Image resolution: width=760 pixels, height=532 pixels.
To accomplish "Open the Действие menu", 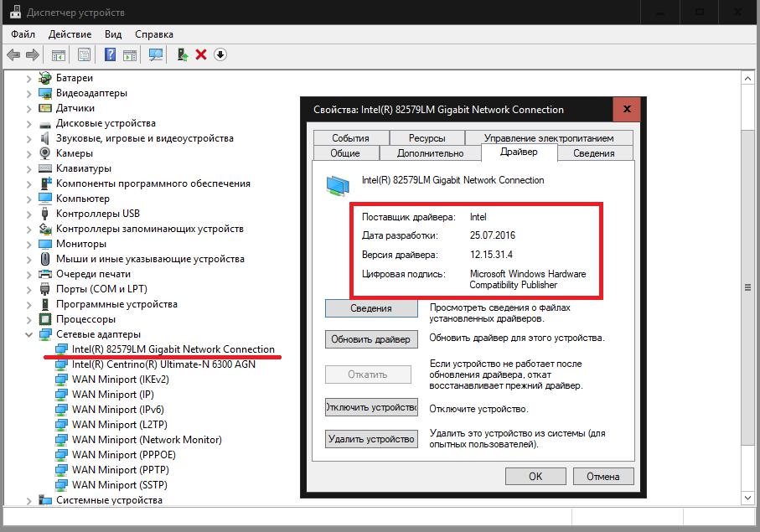I will (x=70, y=34).
